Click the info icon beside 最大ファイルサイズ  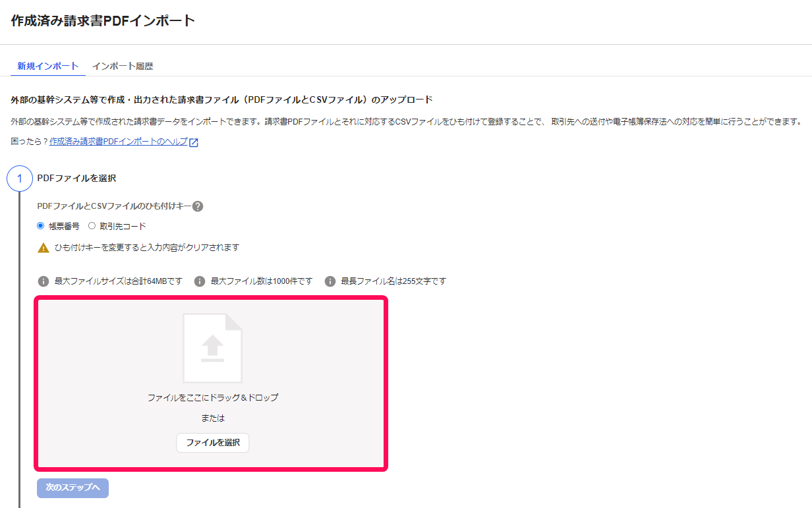click(43, 281)
